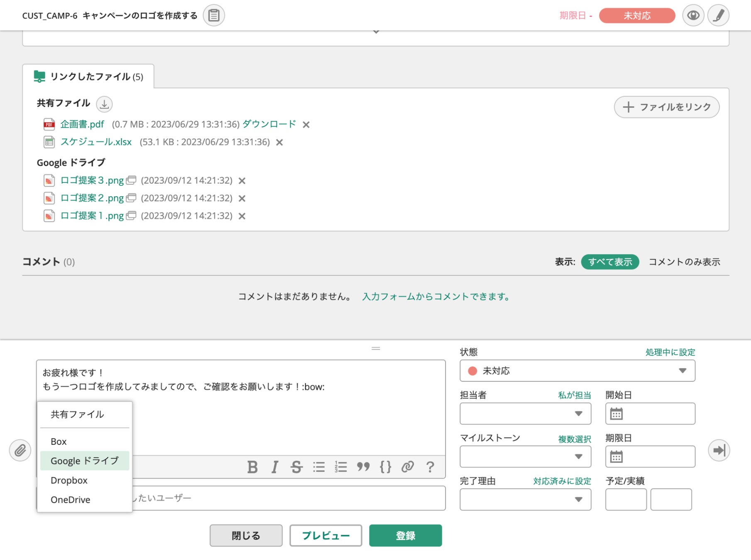This screenshot has width=751, height=560.
Task: Insert bulleted list in comment
Action: click(319, 467)
